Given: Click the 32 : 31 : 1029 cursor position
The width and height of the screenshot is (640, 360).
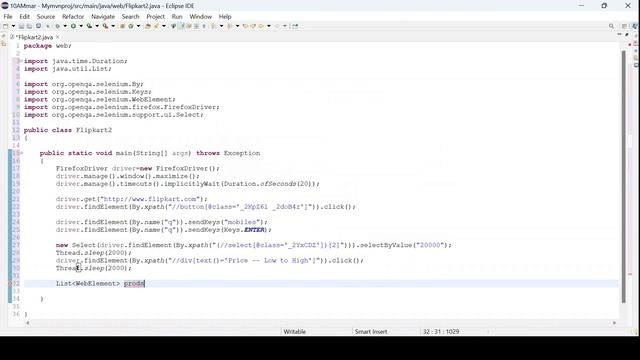Looking at the screenshot, I should (x=441, y=332).
